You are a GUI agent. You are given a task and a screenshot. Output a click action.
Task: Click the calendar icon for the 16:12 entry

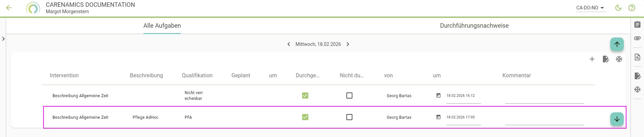click(438, 95)
